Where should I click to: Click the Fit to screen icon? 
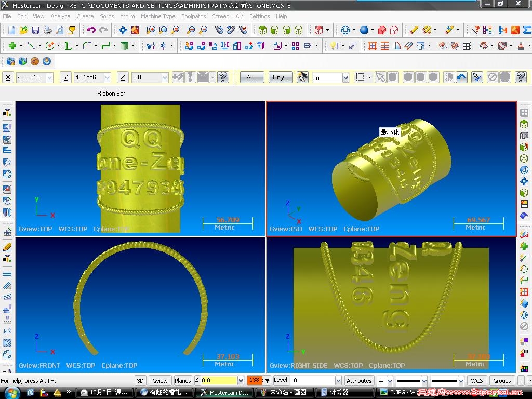point(123,30)
